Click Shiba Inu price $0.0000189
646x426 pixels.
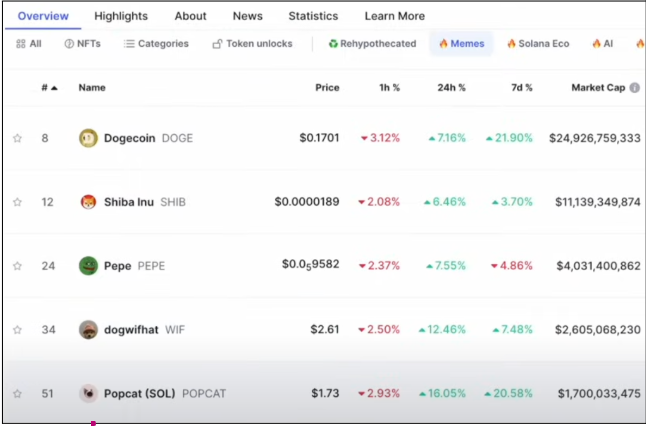307,201
